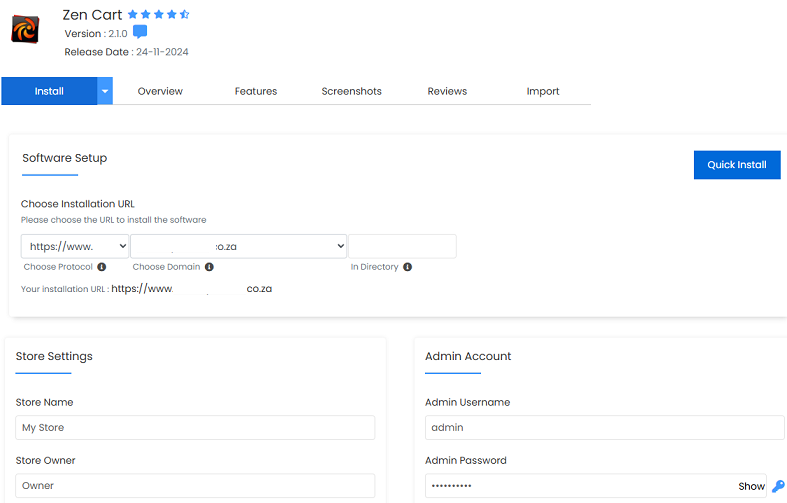The image size is (787, 503).
Task: Click the Zen Cart logo icon
Action: (25, 31)
